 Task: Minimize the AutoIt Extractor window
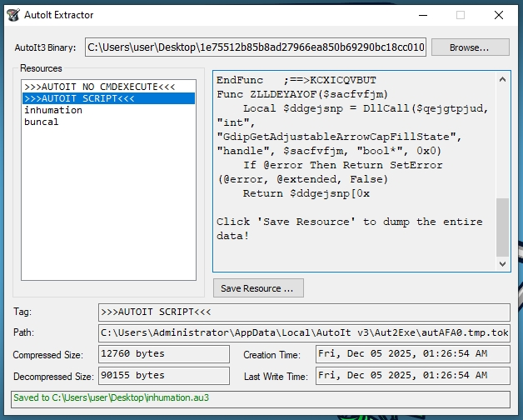click(423, 15)
